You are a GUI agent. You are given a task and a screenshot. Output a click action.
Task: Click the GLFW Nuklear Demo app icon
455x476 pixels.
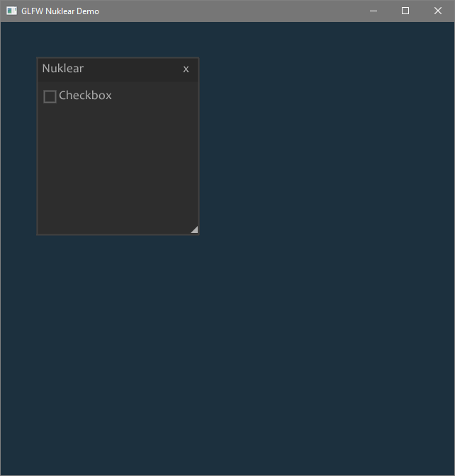pyautogui.click(x=11, y=11)
